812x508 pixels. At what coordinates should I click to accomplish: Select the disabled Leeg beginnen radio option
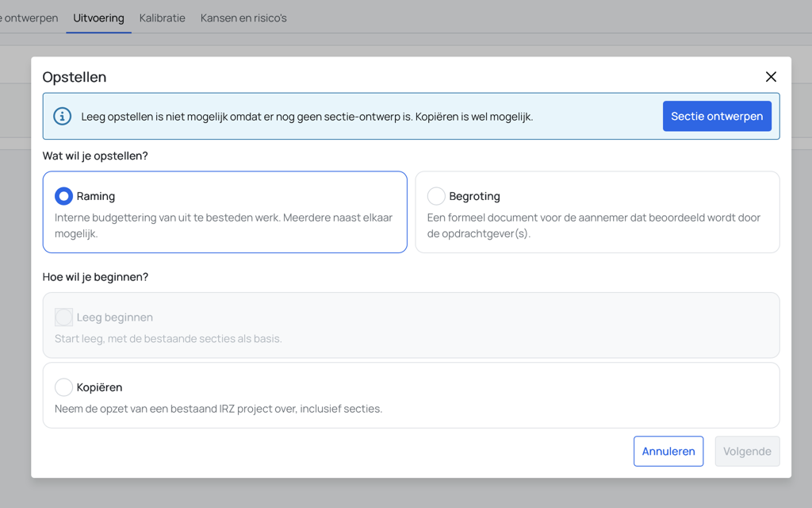tap(63, 317)
